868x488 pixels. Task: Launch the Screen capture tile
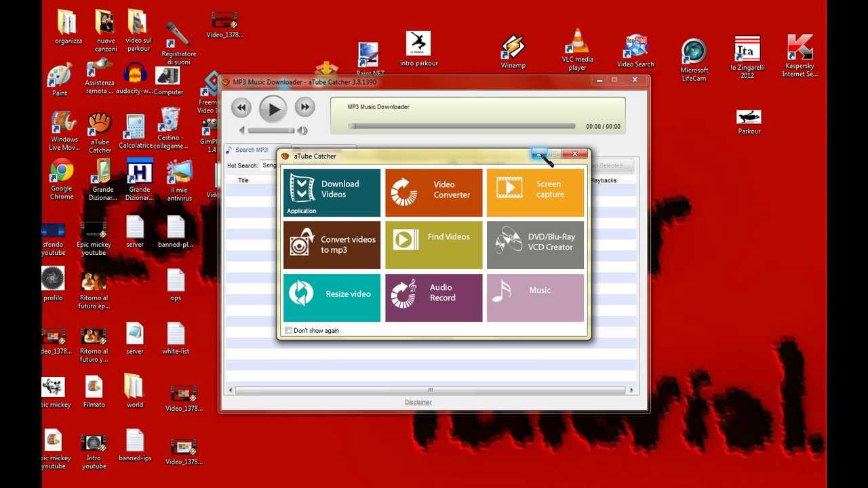coord(535,193)
